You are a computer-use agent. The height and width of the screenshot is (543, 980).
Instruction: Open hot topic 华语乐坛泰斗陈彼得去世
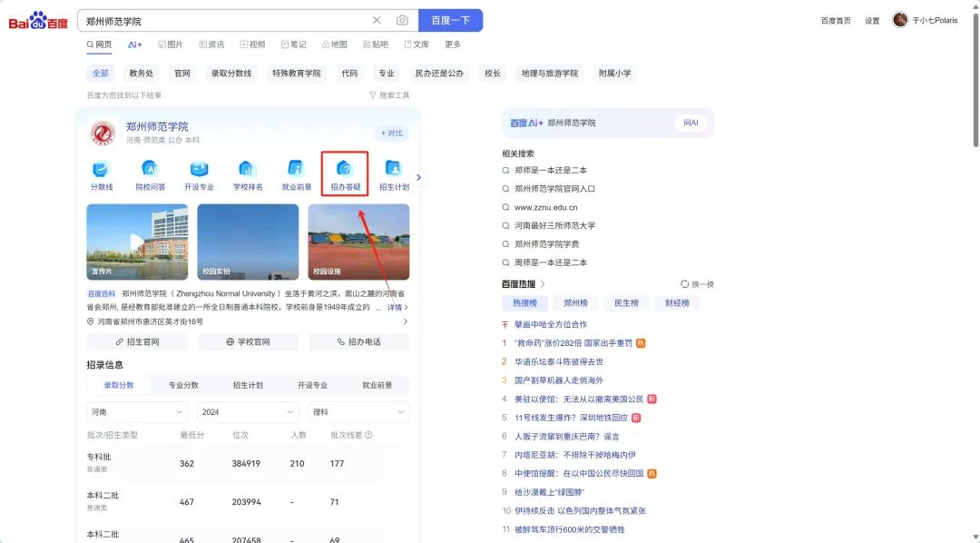(x=559, y=361)
